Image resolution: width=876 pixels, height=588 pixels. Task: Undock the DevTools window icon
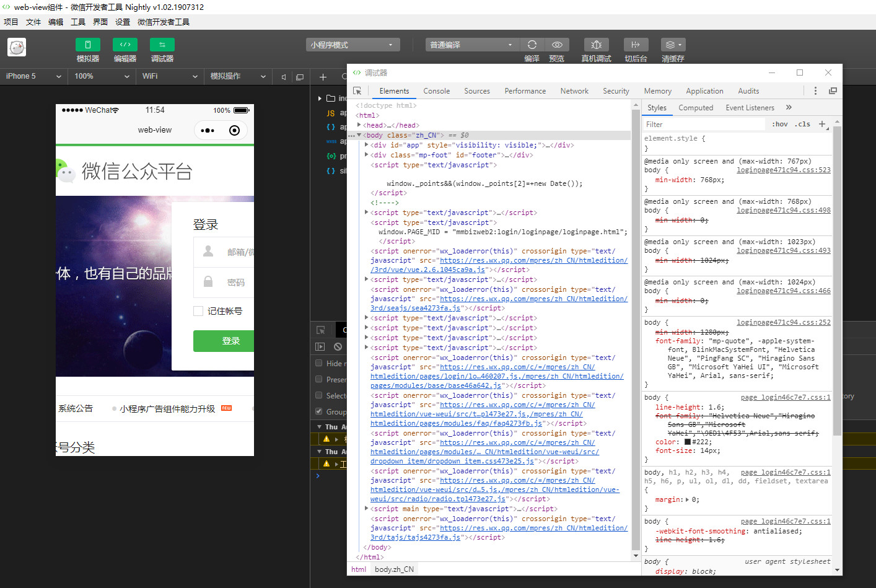(x=833, y=90)
